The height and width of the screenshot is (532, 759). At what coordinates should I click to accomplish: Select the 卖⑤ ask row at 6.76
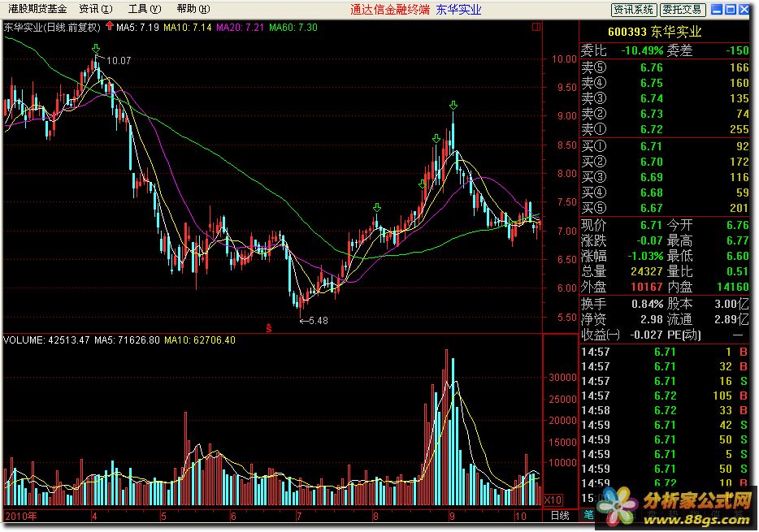tap(665, 67)
